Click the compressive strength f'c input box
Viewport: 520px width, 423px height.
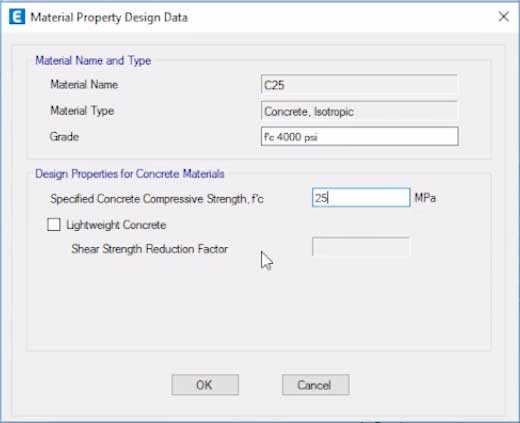pyautogui.click(x=361, y=198)
